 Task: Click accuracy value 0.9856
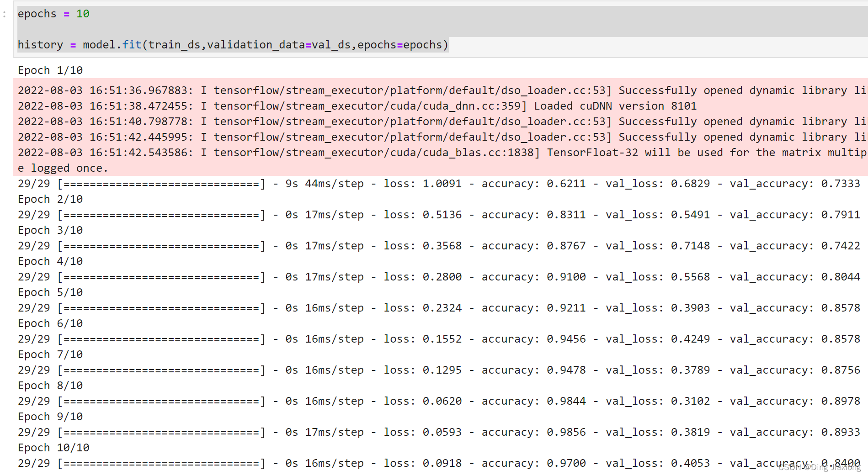(x=566, y=432)
